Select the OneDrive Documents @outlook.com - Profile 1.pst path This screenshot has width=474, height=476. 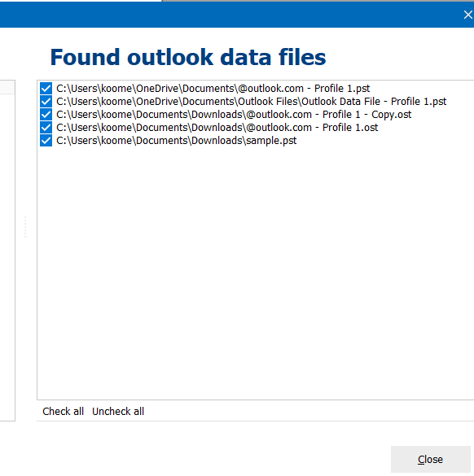pyautogui.click(x=213, y=89)
